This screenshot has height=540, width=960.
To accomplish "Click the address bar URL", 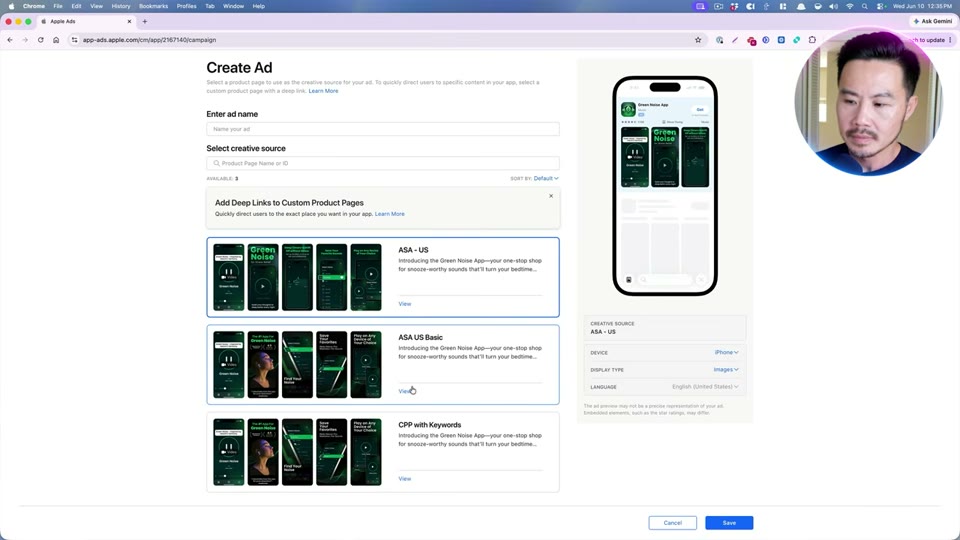I will coord(149,40).
